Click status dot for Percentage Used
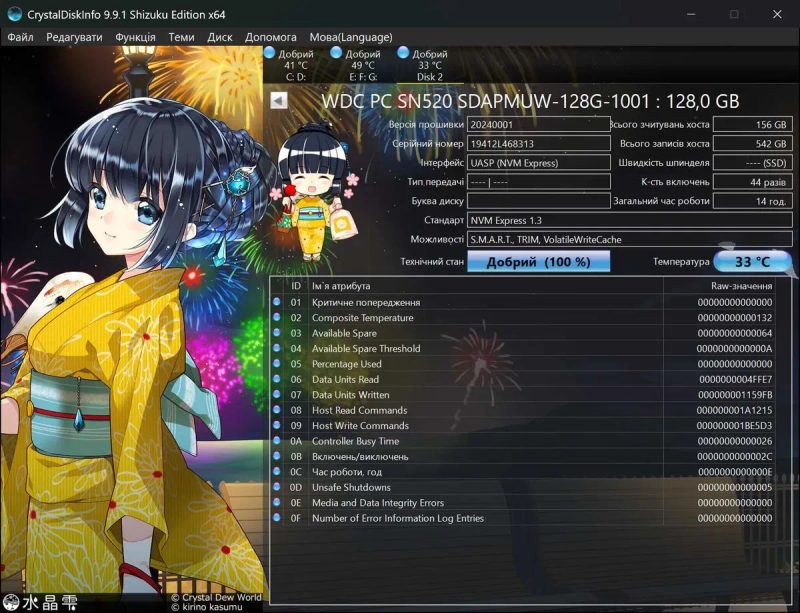800x613 pixels. (x=277, y=363)
